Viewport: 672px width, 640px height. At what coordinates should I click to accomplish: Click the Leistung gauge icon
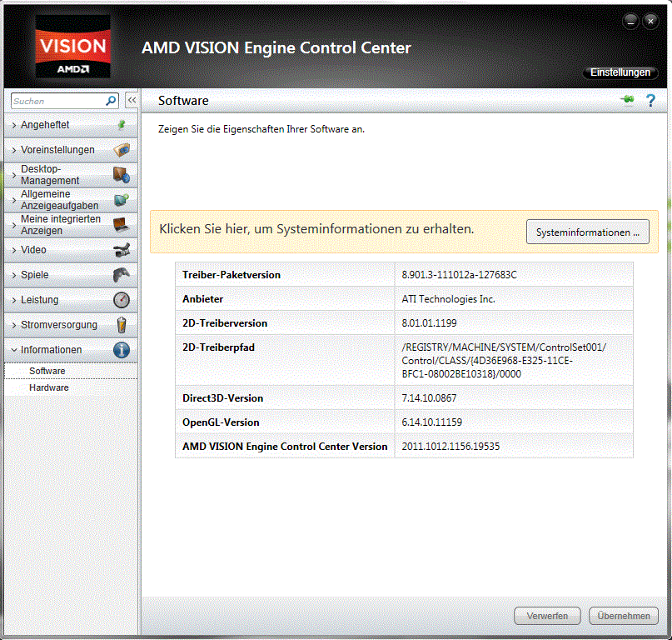click(x=122, y=300)
